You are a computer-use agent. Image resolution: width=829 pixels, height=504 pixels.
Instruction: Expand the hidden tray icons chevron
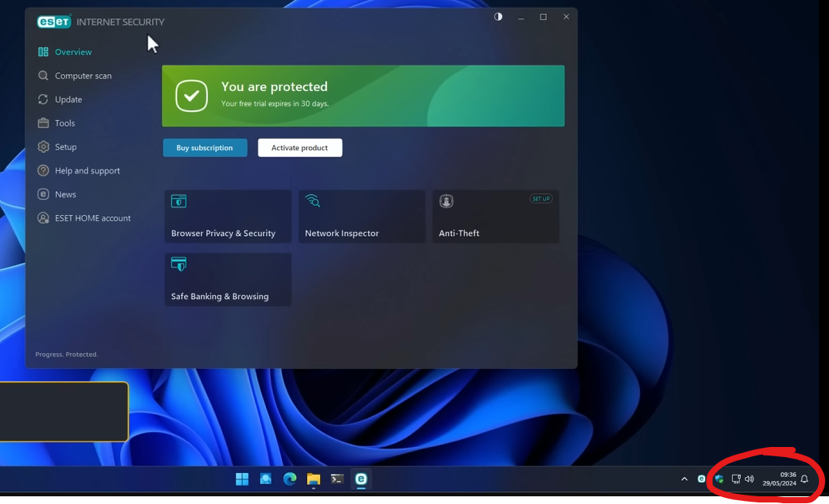tap(684, 479)
